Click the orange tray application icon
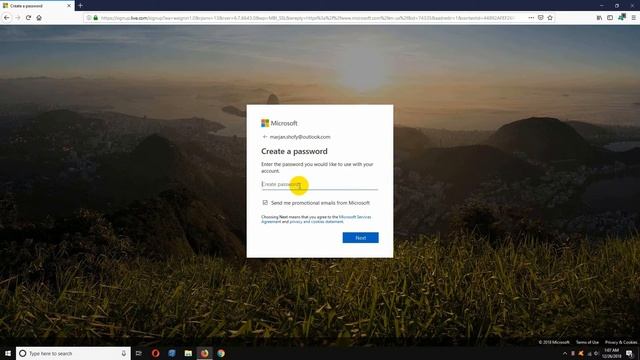 tap(581, 353)
